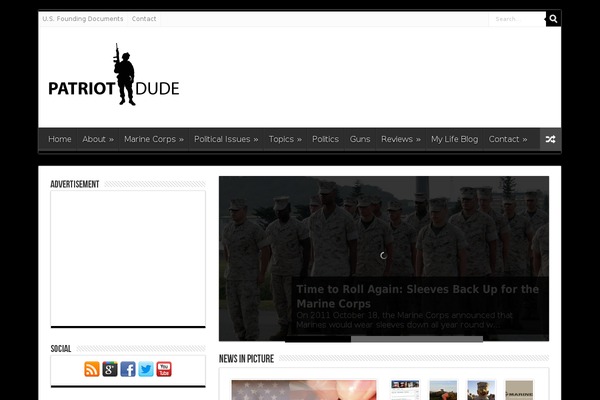Open U.S. Founding Documents link
This screenshot has height=400, width=600.
(x=83, y=19)
